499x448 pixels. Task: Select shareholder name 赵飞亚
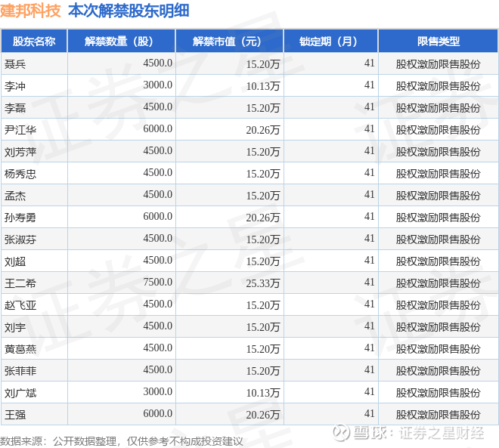pos(20,305)
